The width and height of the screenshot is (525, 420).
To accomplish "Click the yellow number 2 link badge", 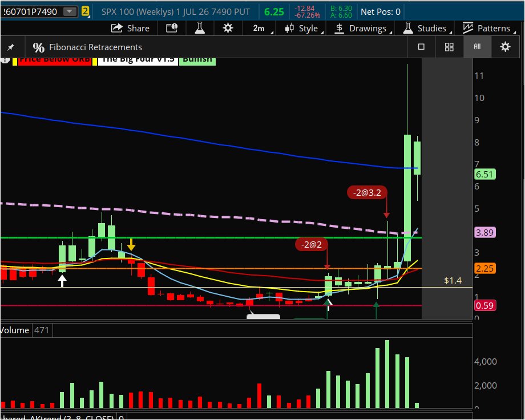I will tap(86, 12).
